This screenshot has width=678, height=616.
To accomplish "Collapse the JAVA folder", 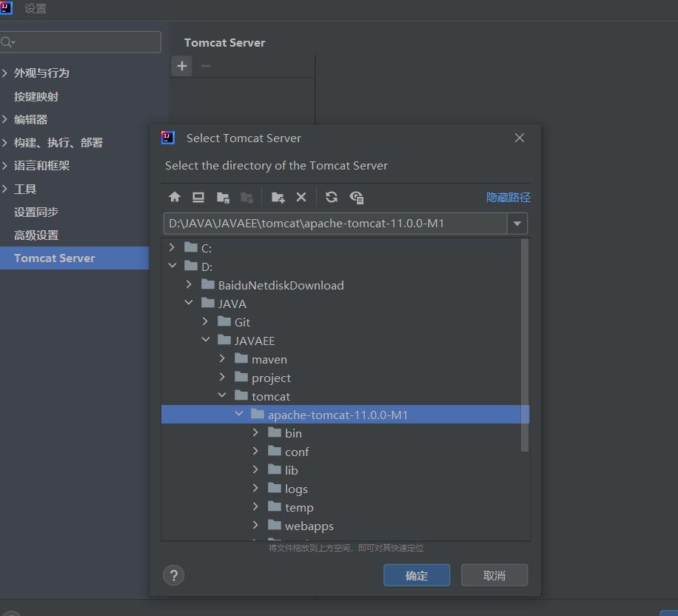I will click(189, 302).
